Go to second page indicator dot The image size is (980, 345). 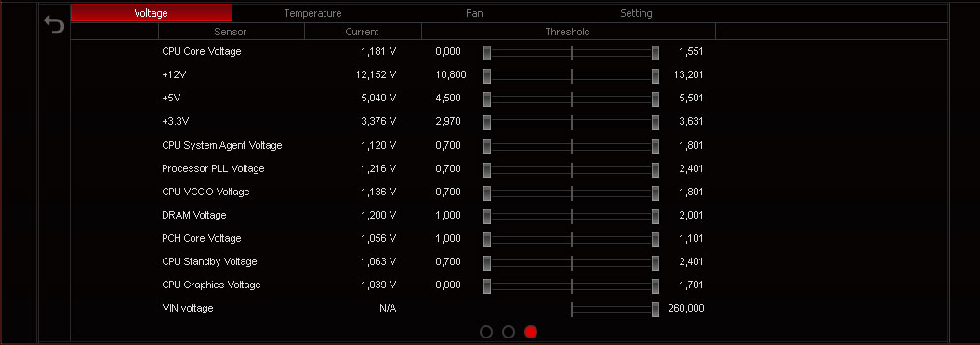click(509, 332)
